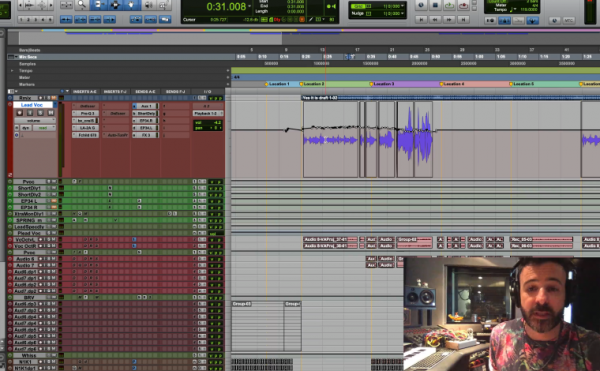Click the Lead Voc track name field
Screen dimensions: 600x371
coord(33,105)
